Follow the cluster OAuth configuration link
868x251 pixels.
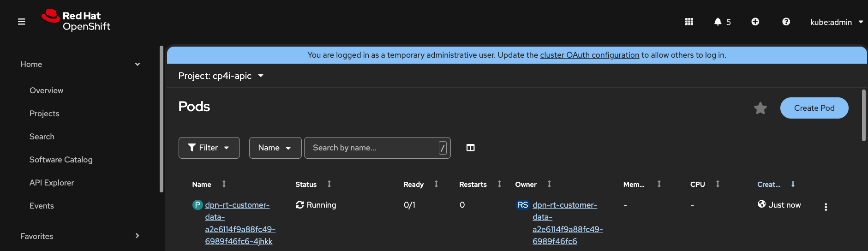589,55
